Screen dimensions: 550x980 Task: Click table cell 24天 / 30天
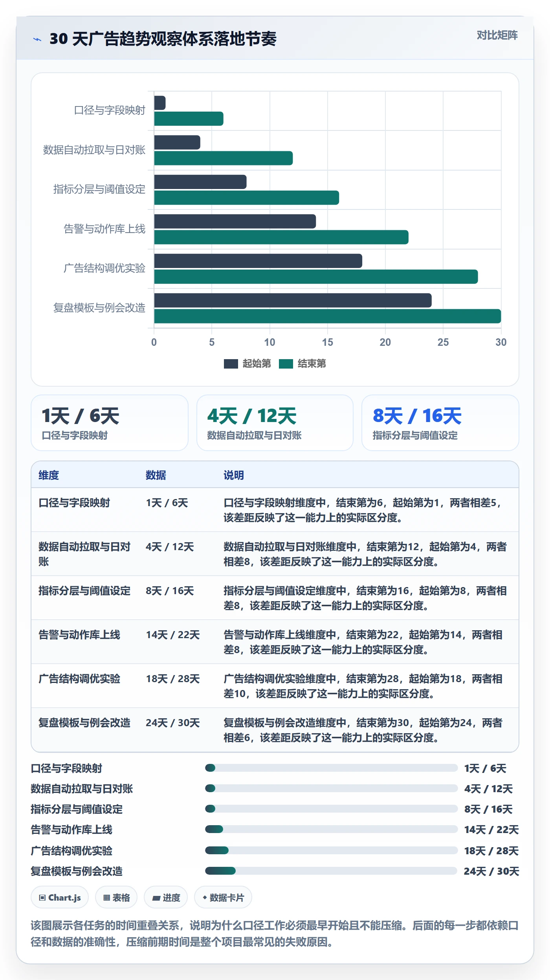173,723
